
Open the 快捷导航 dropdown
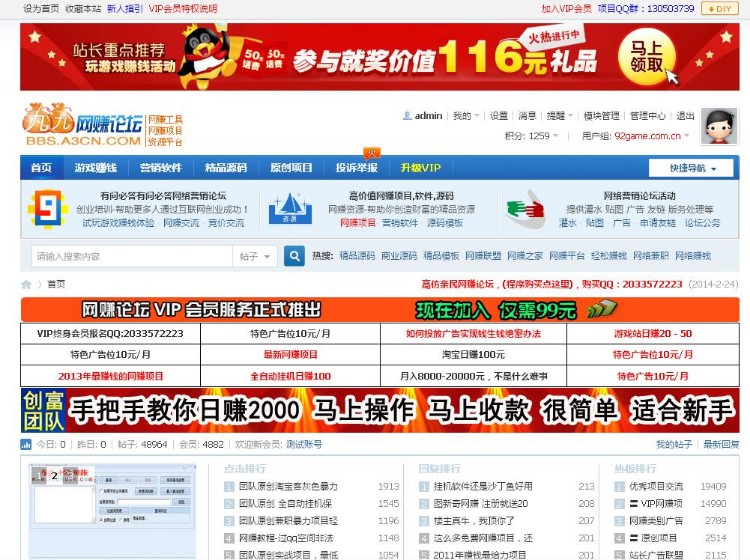[x=691, y=168]
